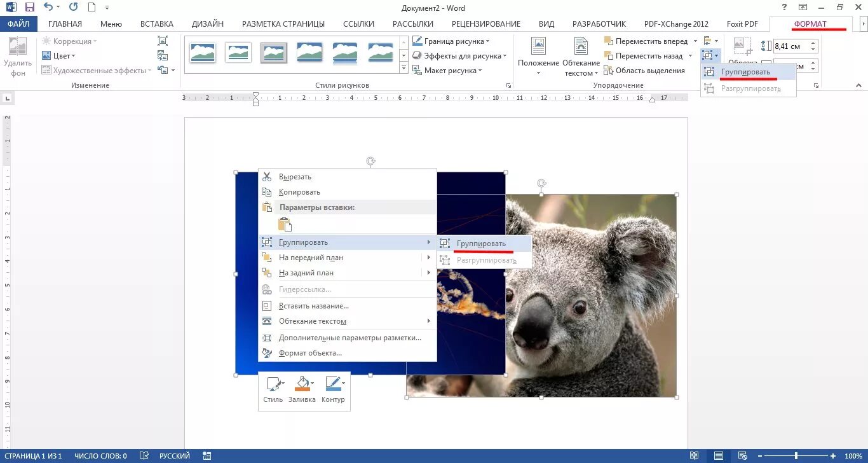Viewport: 868px width, 463px height.
Task: Open the Макет рисунка dropdown
Action: (447, 71)
